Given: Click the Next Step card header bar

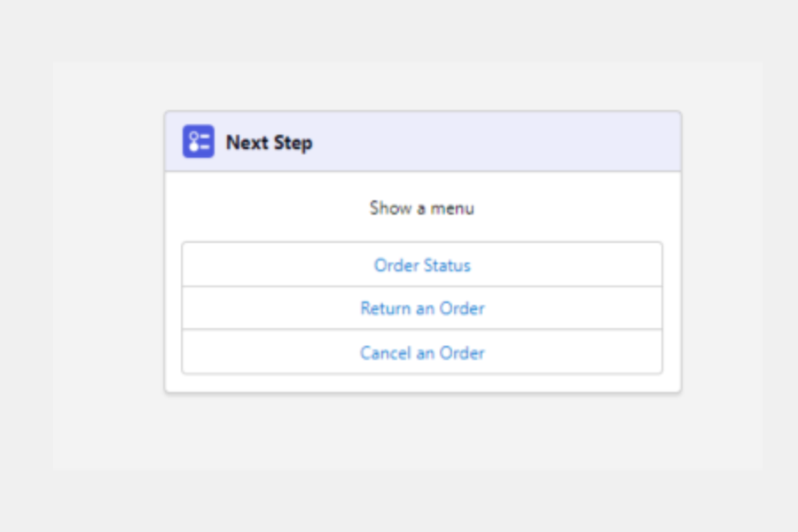Looking at the screenshot, I should [497, 142].
